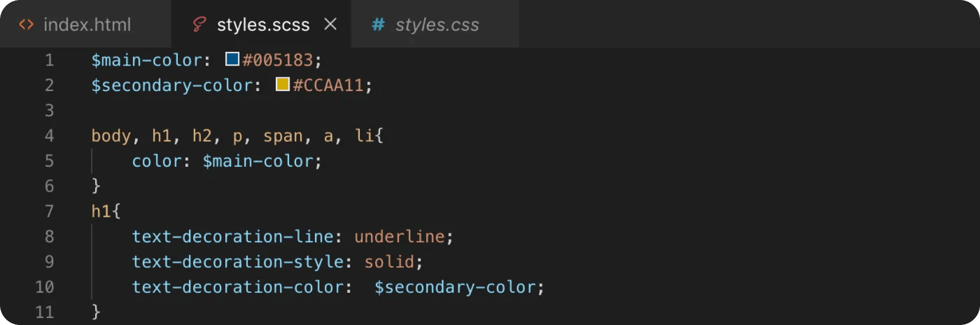Click line number 1 in the gutter

pos(49,60)
